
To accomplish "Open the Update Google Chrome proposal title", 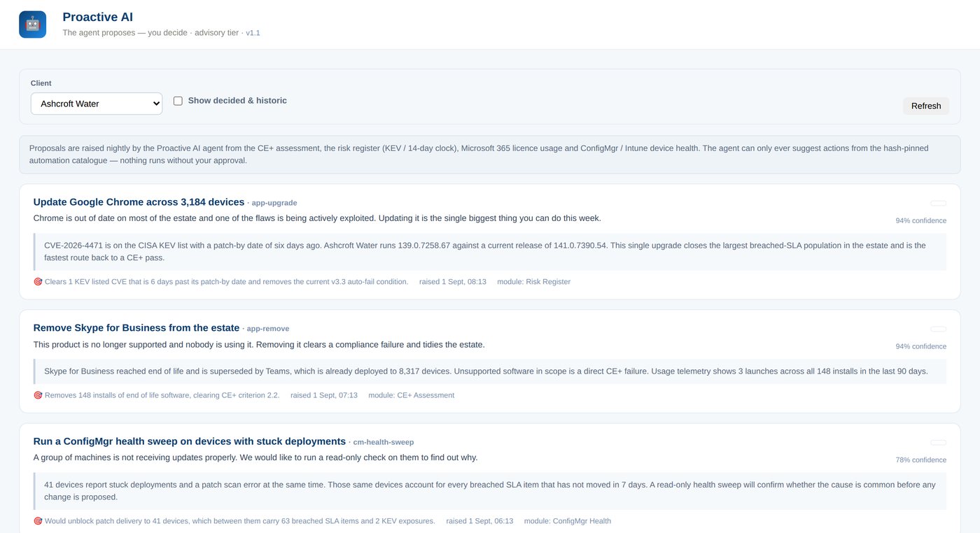I will [139, 202].
